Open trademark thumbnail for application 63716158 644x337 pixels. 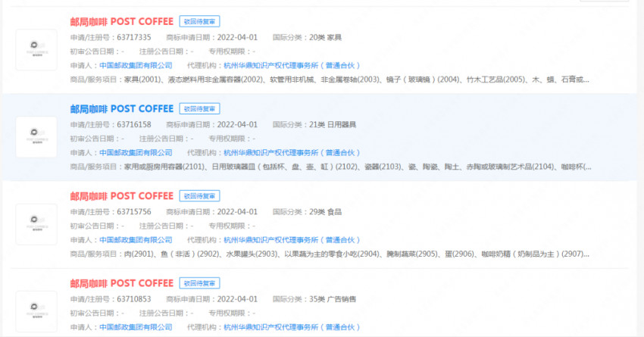click(x=36, y=137)
